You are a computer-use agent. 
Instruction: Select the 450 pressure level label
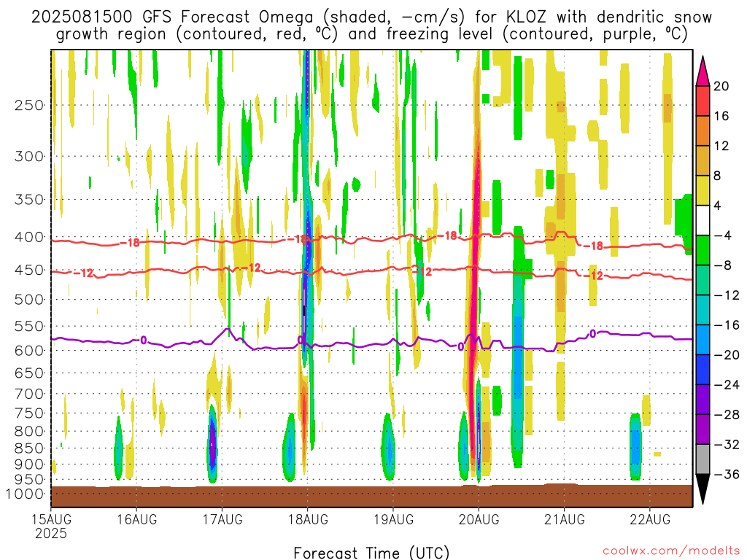pyautogui.click(x=29, y=270)
